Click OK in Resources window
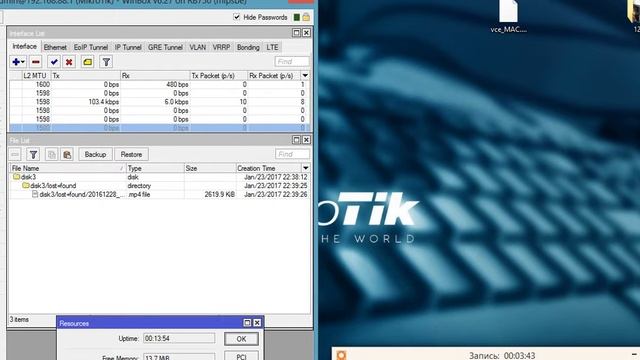 [x=241, y=339]
